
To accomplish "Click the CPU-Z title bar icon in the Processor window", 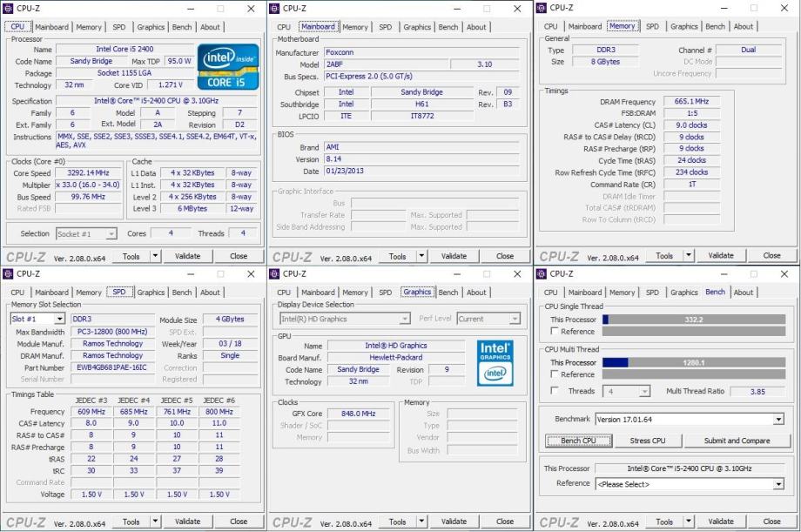I will 8,8.
